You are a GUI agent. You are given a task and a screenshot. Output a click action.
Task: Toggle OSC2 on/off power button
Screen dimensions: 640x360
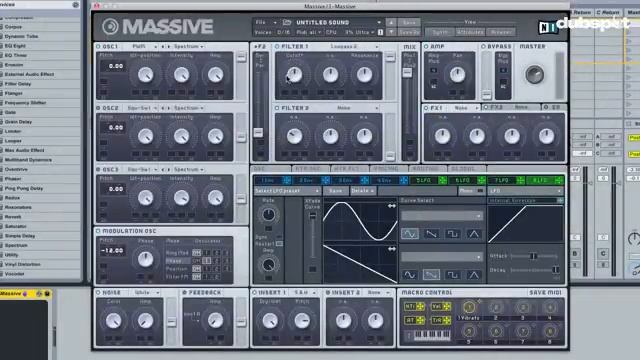pos(98,108)
